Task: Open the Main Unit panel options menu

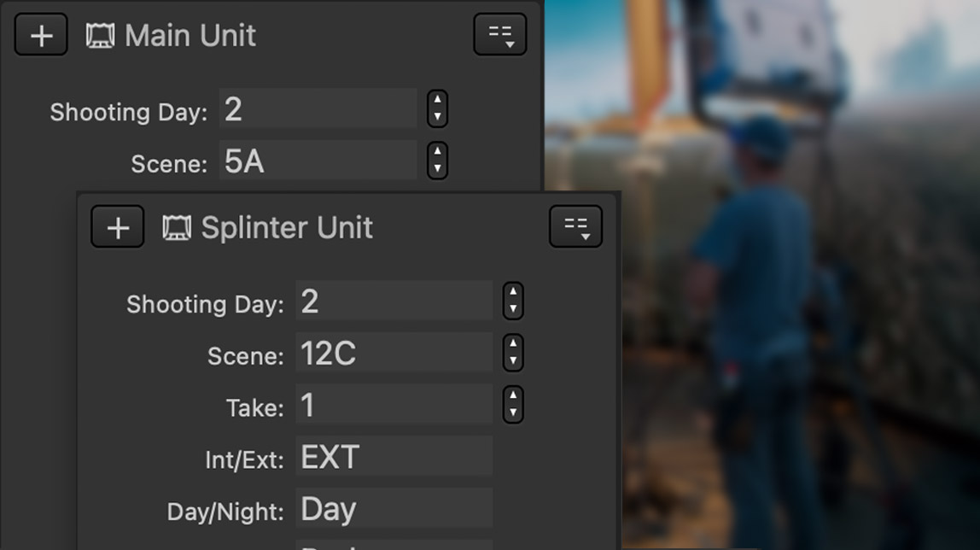Action: (499, 35)
